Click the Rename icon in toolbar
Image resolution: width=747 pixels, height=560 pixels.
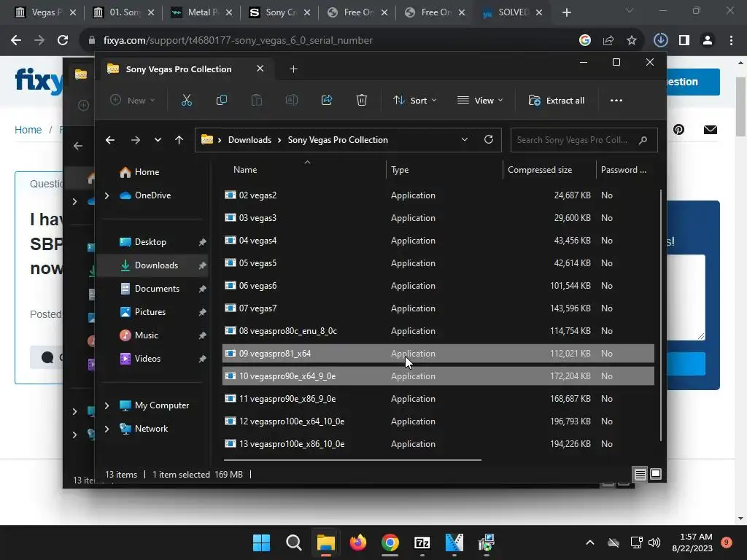[x=292, y=101]
